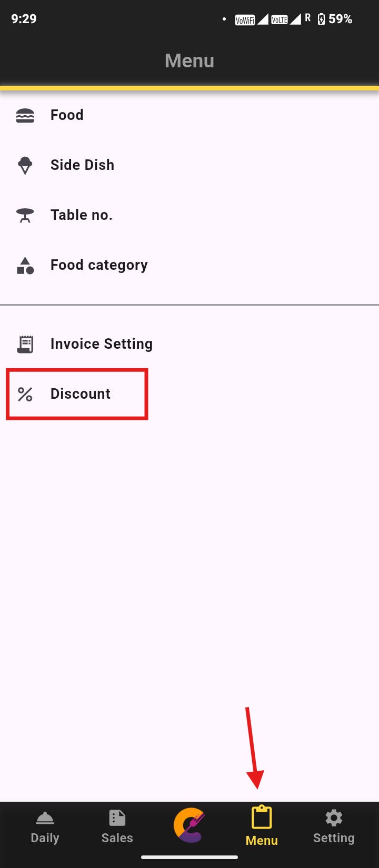Tap the receipt icon for Invoice Setting
This screenshot has height=868, width=379.
(25, 344)
